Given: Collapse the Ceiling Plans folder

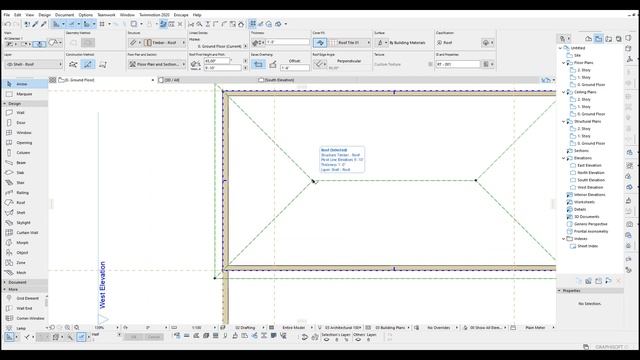Looking at the screenshot, I should 564,92.
